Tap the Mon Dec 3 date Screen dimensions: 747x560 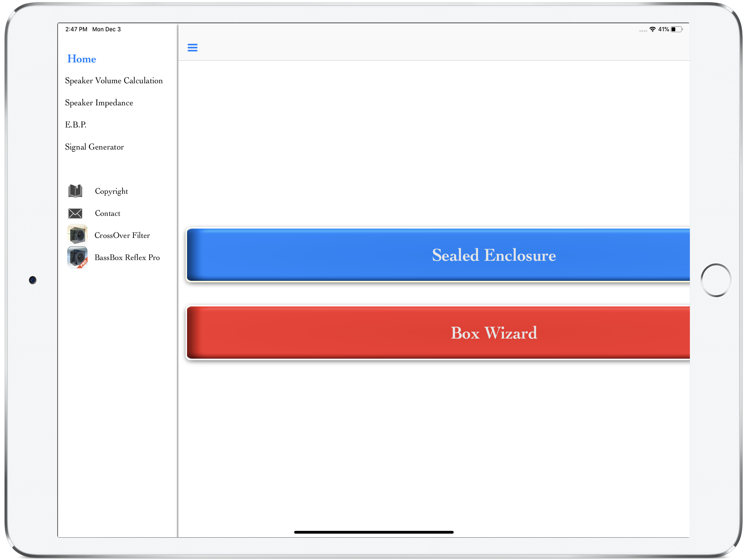point(106,29)
